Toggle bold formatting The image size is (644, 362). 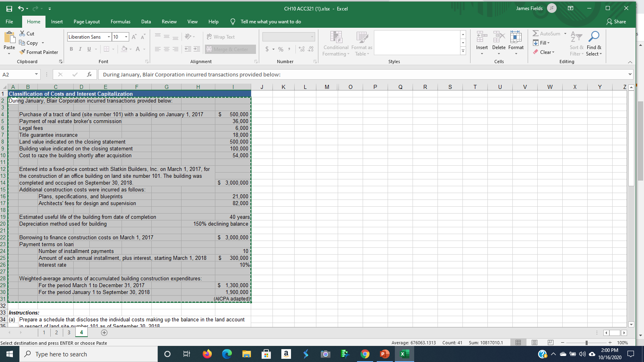point(71,49)
